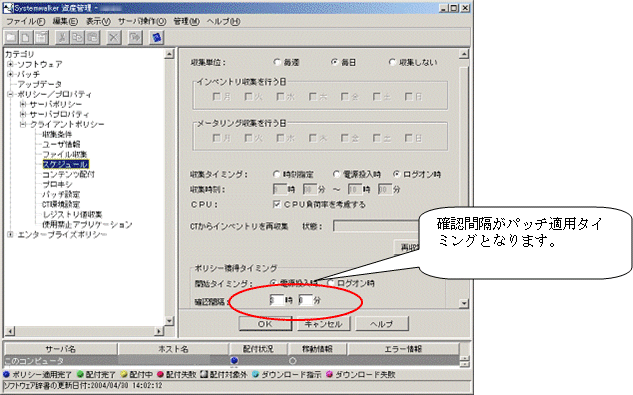Choose ログオン時 for 開始タイミング
Viewport: 633px width, 395px height.
pyautogui.click(x=331, y=283)
